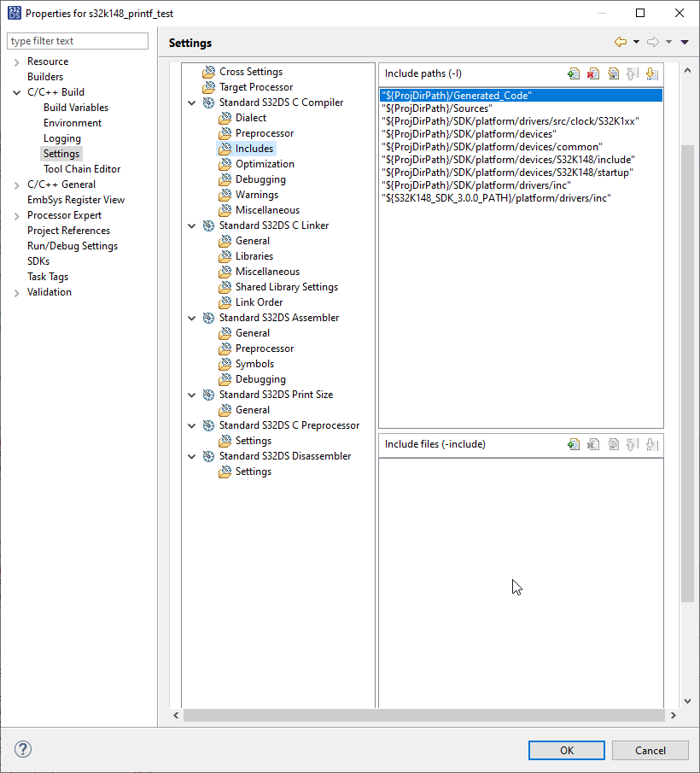Image resolution: width=700 pixels, height=773 pixels.
Task: Collapse Standard S32DS C Compiler node
Action: point(191,102)
